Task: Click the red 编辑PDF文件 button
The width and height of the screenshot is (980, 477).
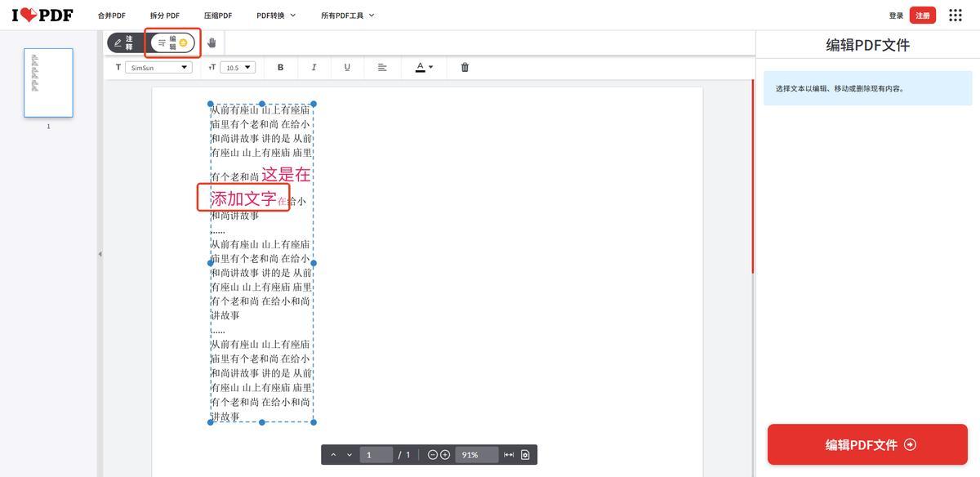Action: point(867,445)
